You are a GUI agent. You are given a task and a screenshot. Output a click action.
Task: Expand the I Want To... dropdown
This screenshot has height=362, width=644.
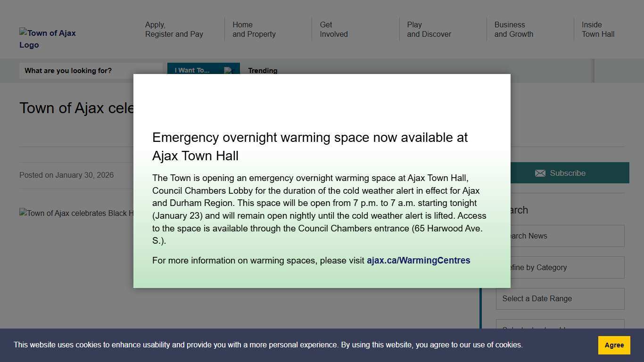203,70
